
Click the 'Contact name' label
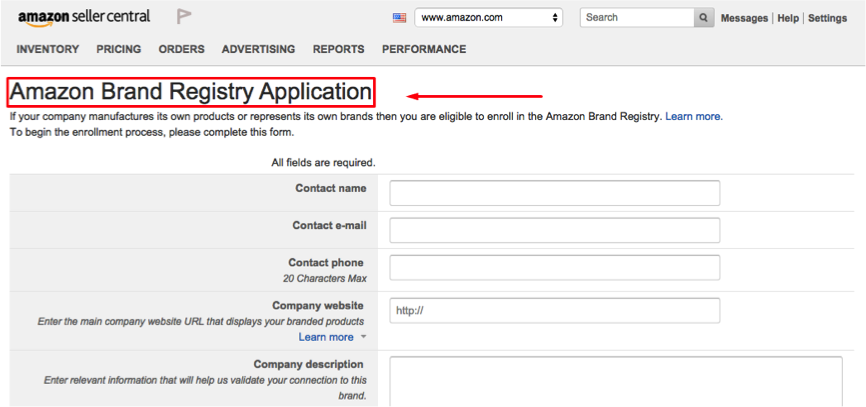pos(330,188)
